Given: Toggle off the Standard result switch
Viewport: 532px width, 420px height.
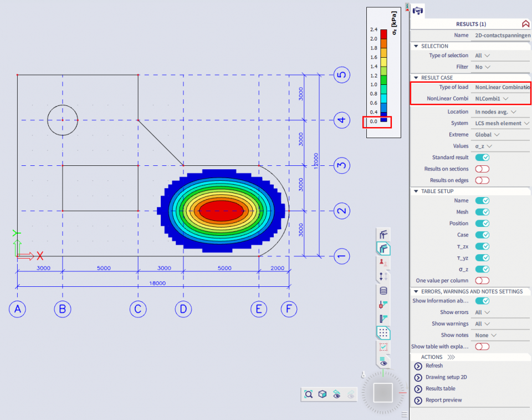Looking at the screenshot, I should click(x=482, y=158).
